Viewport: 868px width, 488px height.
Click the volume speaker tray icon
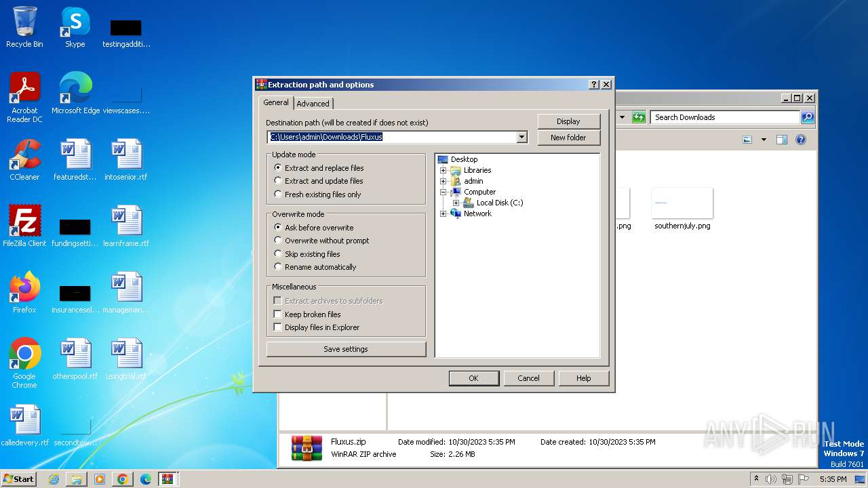[771, 479]
